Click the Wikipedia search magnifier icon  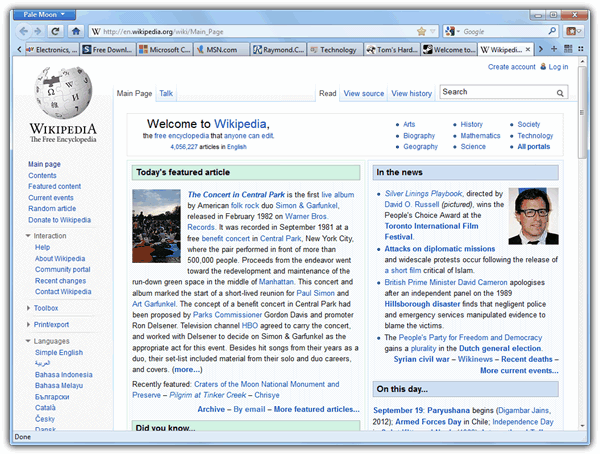(x=560, y=93)
